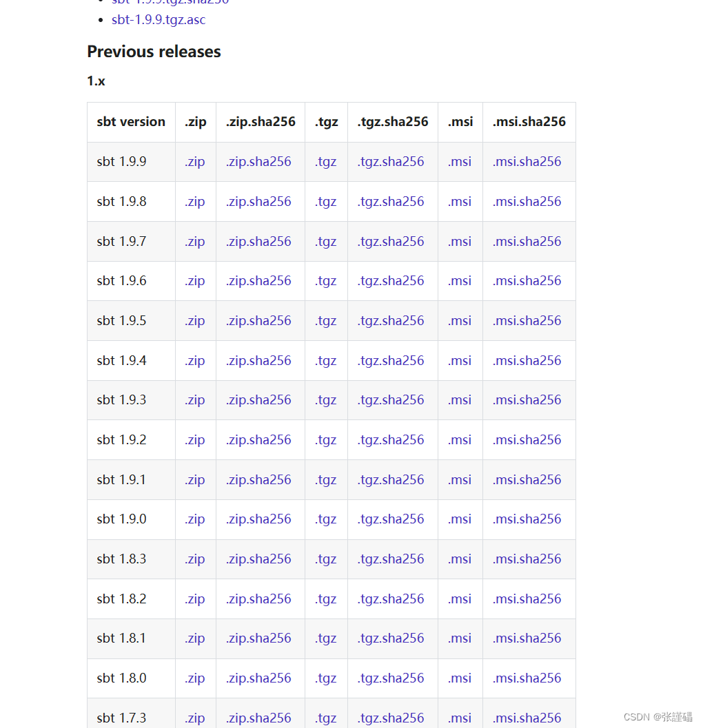This screenshot has height=728, width=703.
Task: Open .msi.sha256 for sbt 1.9.0
Action: [x=527, y=519]
